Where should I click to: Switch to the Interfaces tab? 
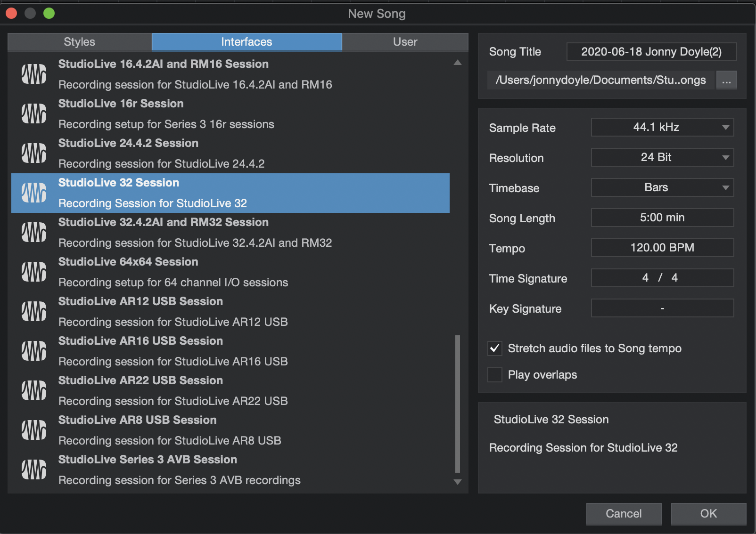[247, 42]
